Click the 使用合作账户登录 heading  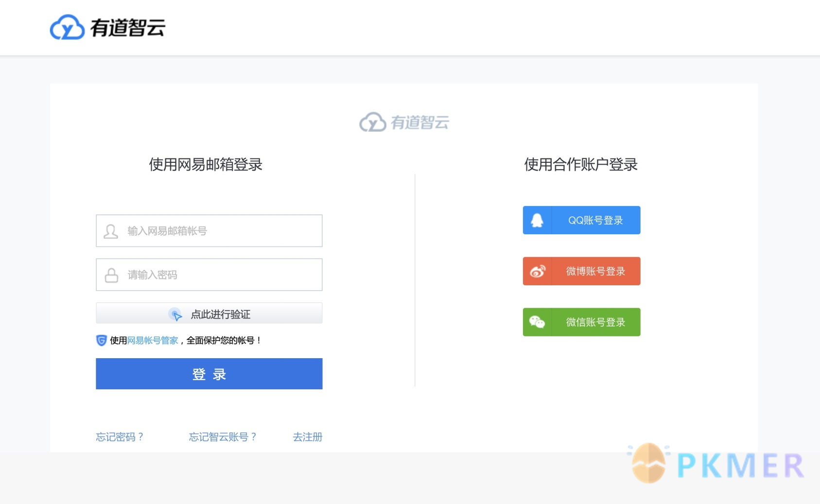[x=581, y=164]
